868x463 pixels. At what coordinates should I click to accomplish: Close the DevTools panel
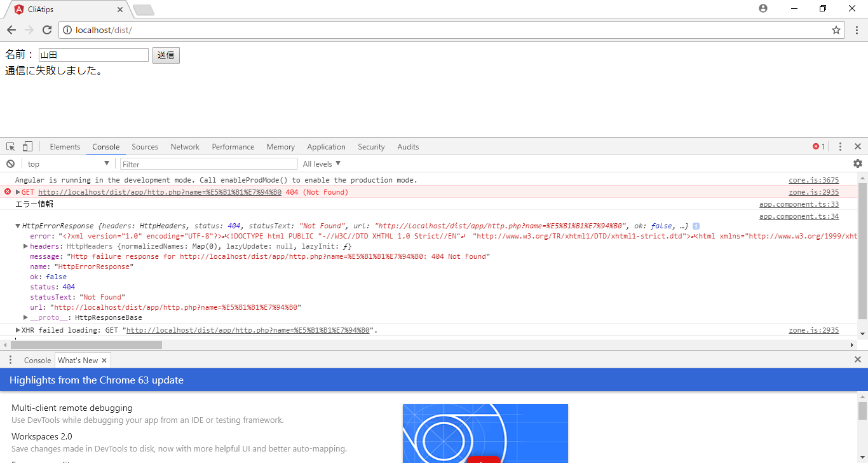[858, 146]
